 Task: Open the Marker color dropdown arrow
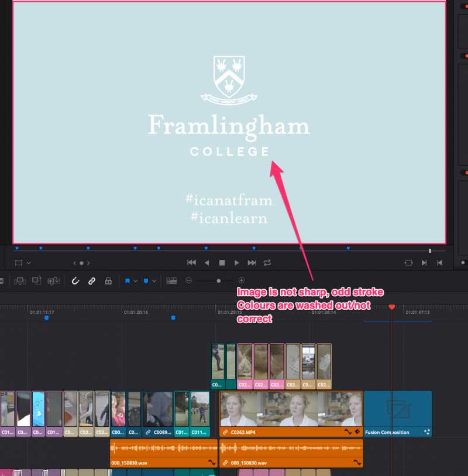click(x=154, y=281)
